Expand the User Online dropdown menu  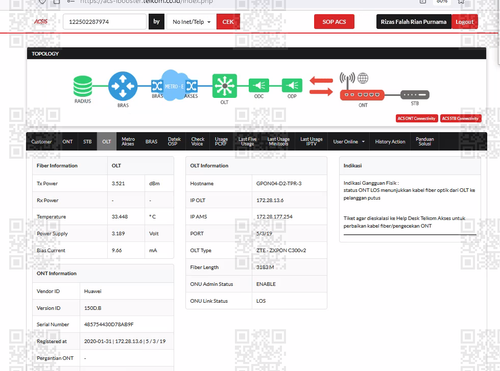[x=349, y=142]
